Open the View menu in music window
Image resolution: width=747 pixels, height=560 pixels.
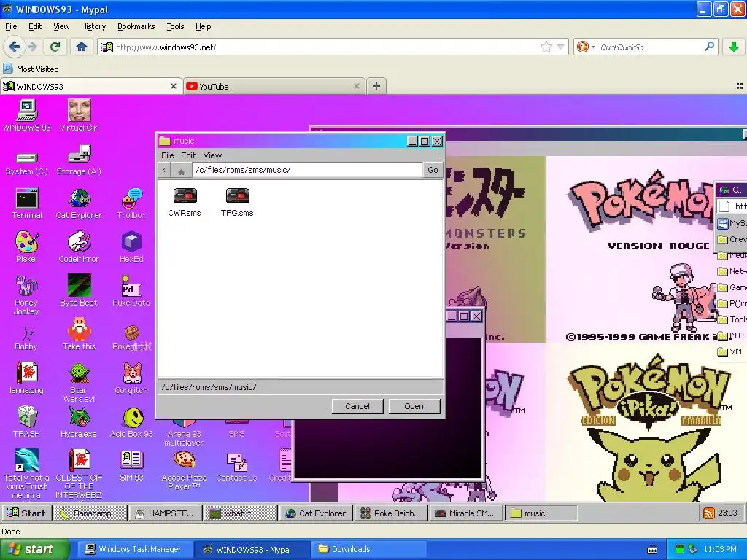tap(212, 155)
